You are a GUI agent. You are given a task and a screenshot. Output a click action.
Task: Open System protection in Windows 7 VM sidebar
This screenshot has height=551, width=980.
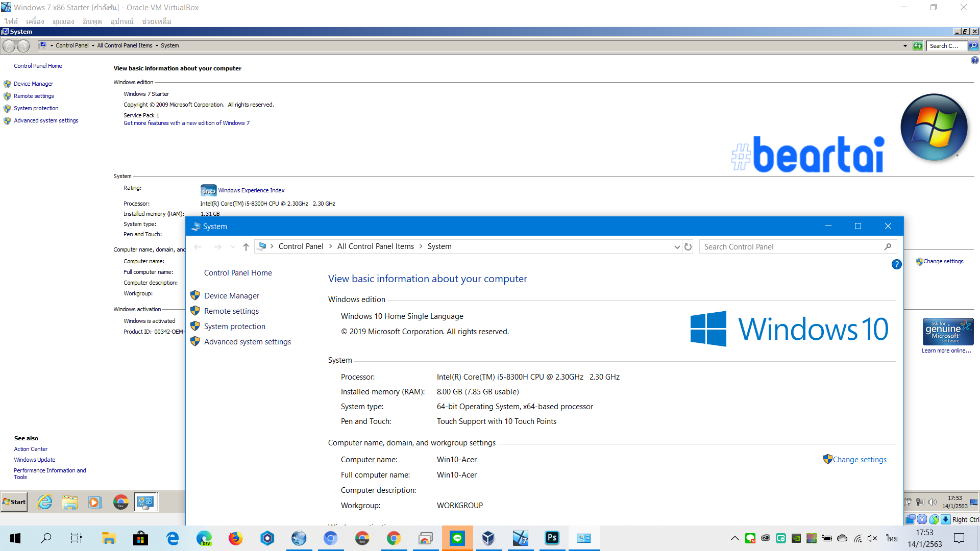(36, 108)
